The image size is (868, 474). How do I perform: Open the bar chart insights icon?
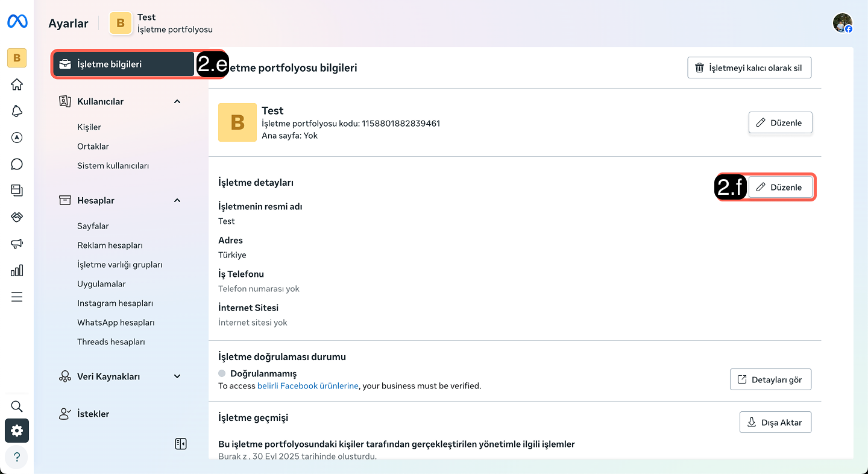[17, 270]
